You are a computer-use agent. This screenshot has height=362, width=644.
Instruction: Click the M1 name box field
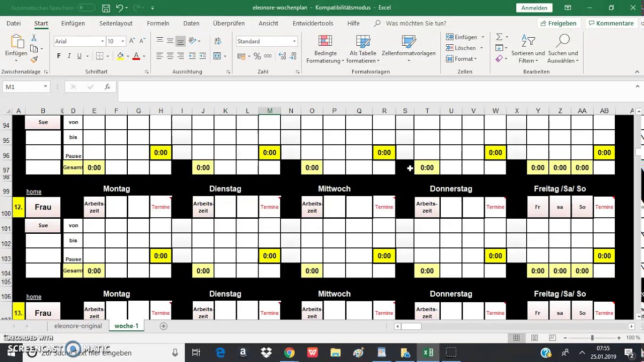click(23, 87)
